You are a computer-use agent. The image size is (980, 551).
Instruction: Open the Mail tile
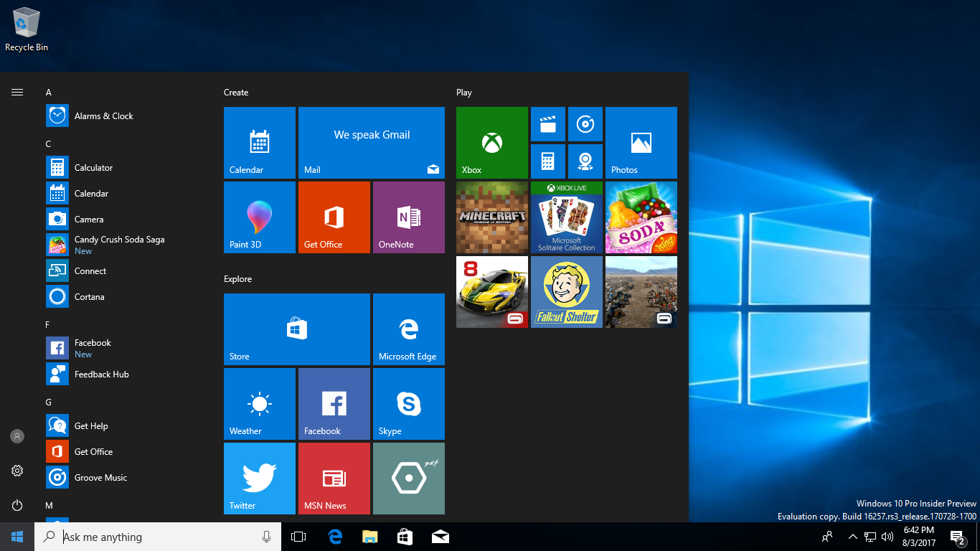click(372, 143)
